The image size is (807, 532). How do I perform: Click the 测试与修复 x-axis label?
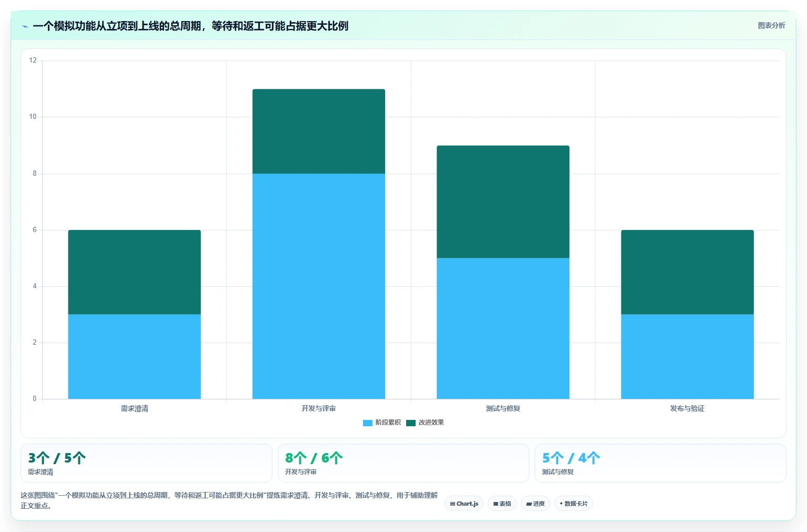click(503, 408)
